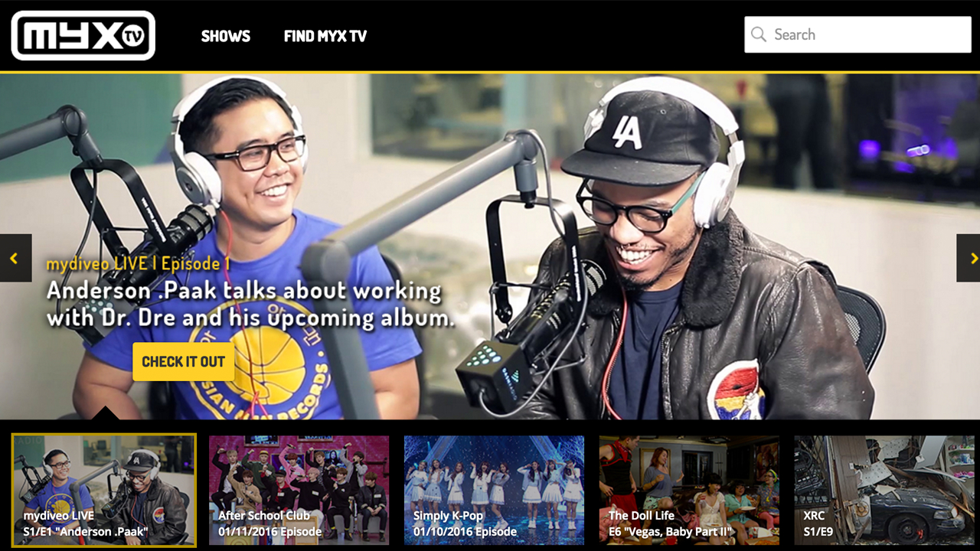Select After School Club thumbnail
Screen dimensions: 980x551
(x=299, y=490)
